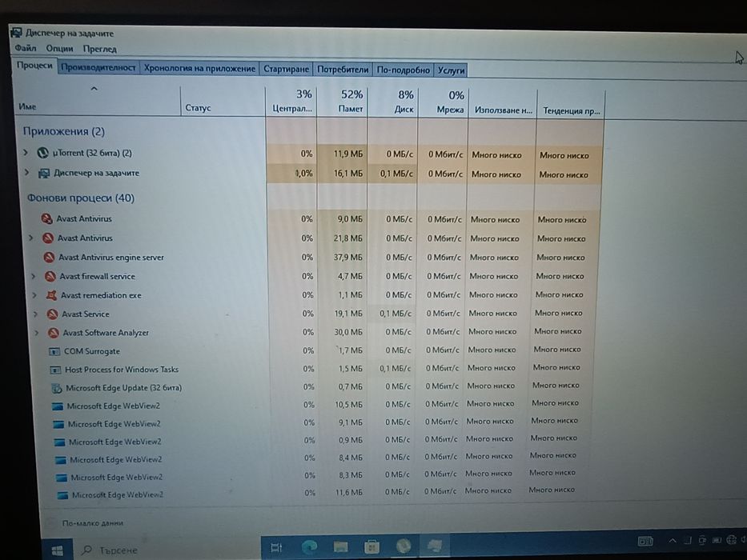Sort by Централ... CPU column header
747x560 pixels.
coord(291,101)
